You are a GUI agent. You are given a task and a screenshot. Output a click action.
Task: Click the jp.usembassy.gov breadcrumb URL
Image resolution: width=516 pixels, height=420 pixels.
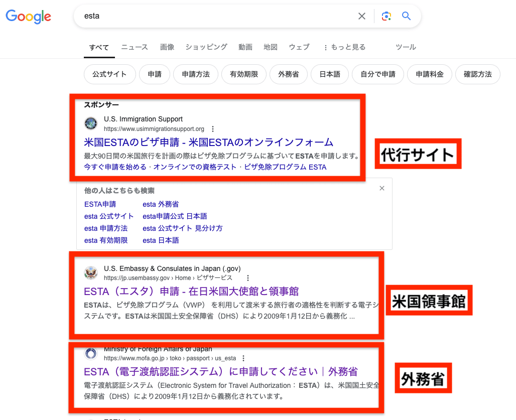tap(168, 278)
